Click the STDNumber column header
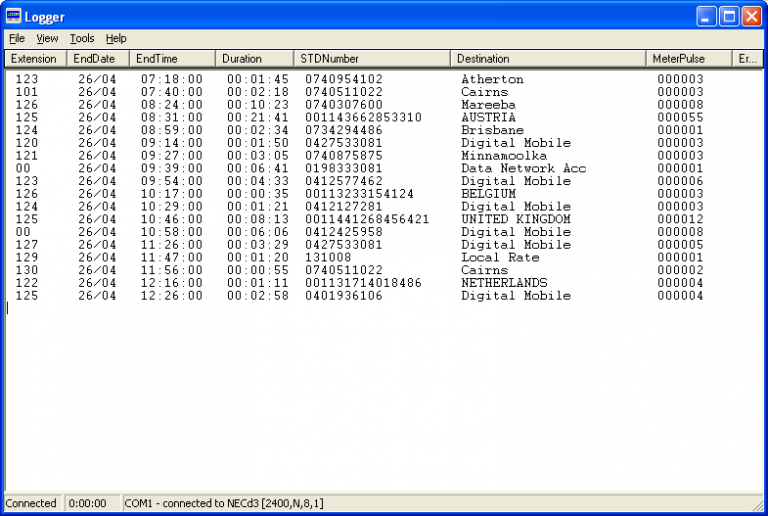The width and height of the screenshot is (768, 516). pyautogui.click(x=371, y=59)
